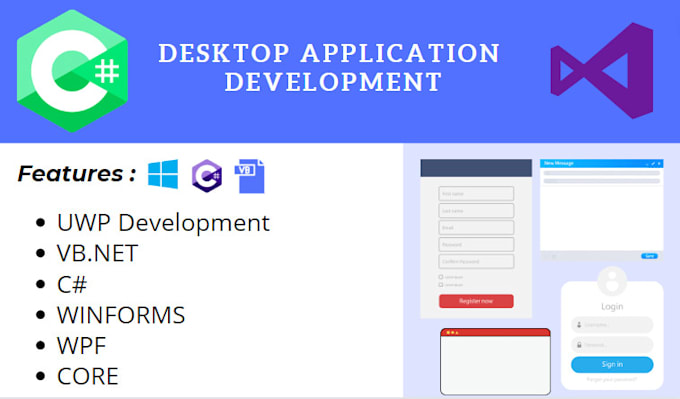This screenshot has width=680, height=399.
Task: Click the red title bar of blank window
Action: (495, 332)
